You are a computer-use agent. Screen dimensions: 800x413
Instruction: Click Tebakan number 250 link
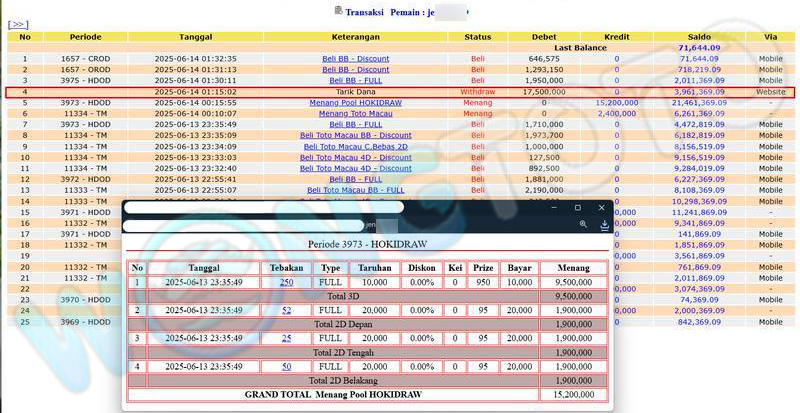tap(286, 282)
